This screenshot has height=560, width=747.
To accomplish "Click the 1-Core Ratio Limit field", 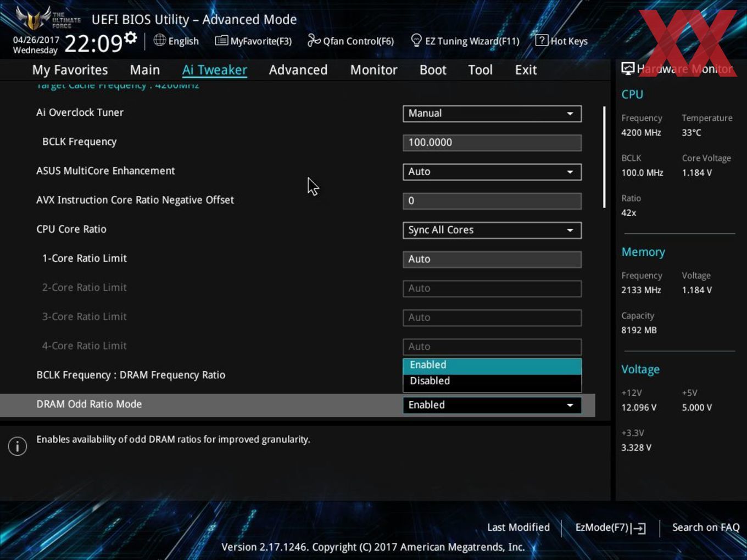I will (492, 259).
